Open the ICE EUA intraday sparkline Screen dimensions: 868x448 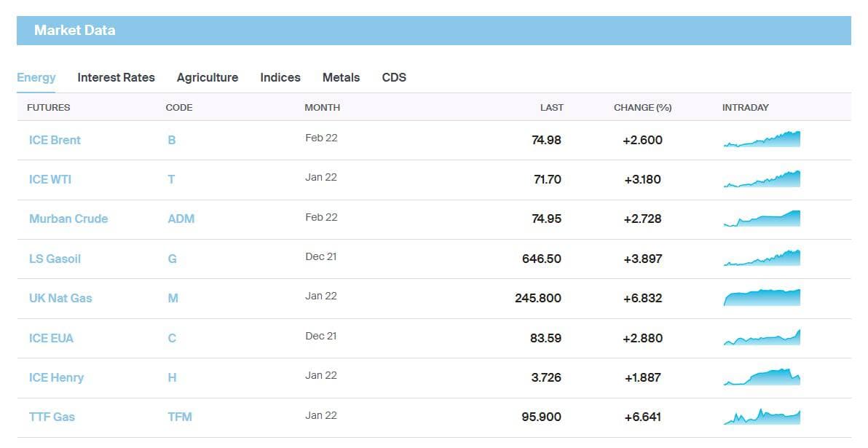click(762, 337)
